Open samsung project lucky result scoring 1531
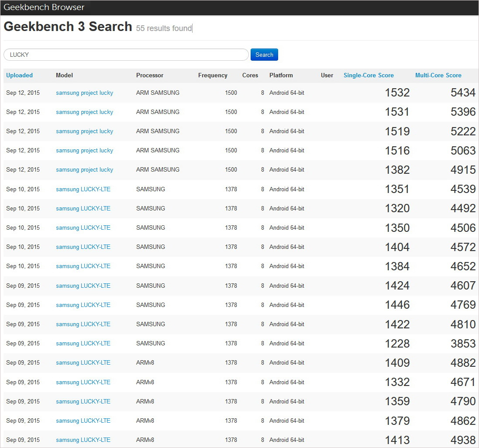 tap(84, 112)
